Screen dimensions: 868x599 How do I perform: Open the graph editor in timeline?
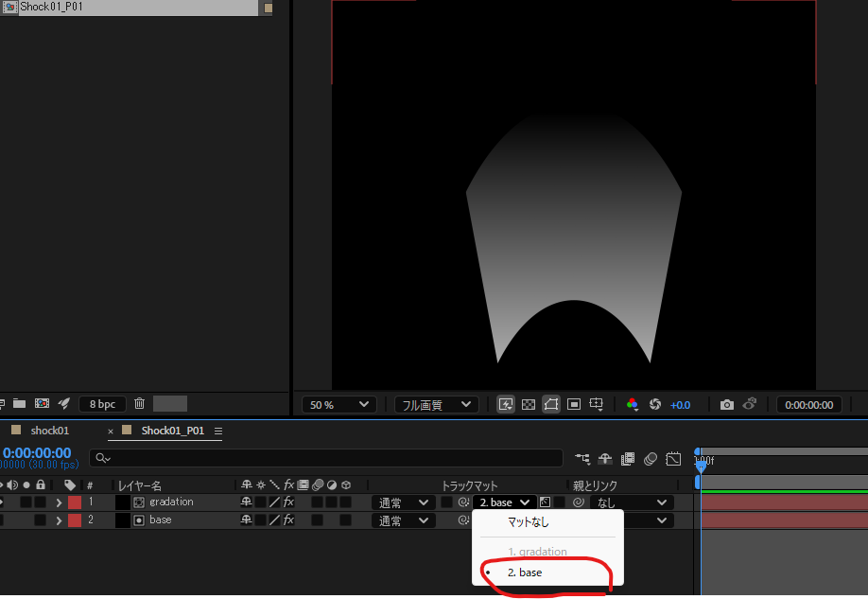(x=673, y=459)
